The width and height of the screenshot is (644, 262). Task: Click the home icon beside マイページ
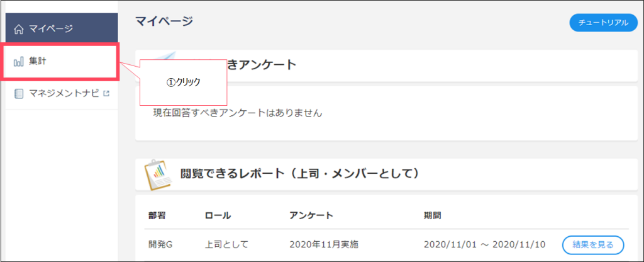coord(19,29)
